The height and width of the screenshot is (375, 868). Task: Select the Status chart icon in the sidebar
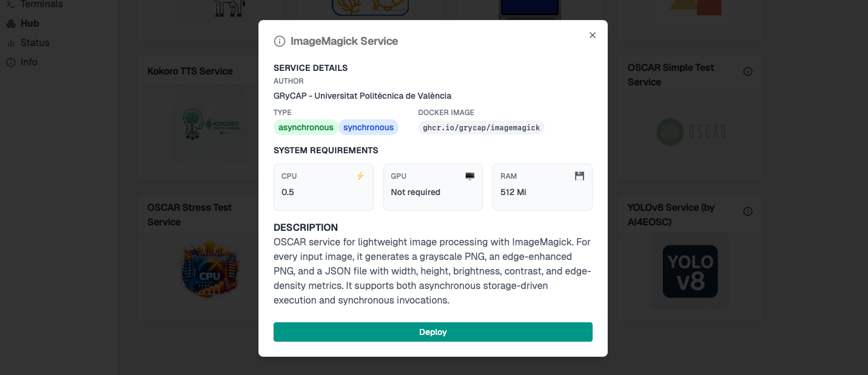click(10, 42)
